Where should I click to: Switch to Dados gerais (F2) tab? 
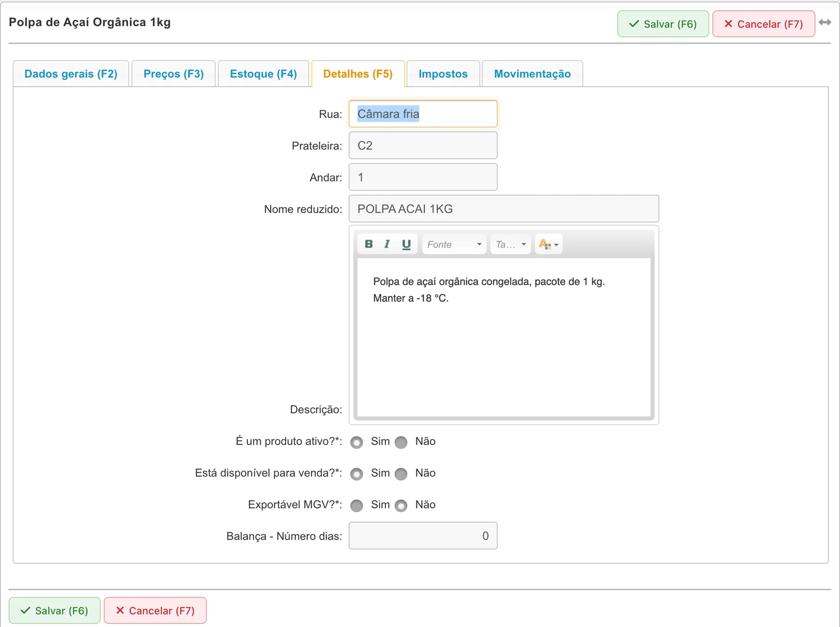[x=71, y=73]
